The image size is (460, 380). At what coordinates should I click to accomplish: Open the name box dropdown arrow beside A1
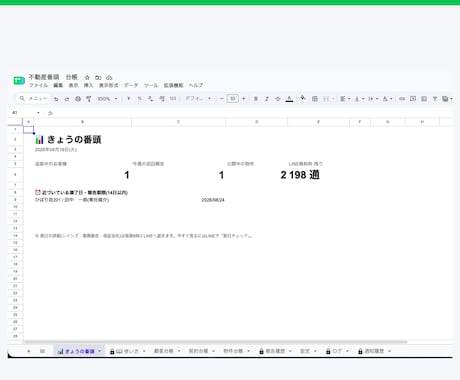(x=38, y=113)
